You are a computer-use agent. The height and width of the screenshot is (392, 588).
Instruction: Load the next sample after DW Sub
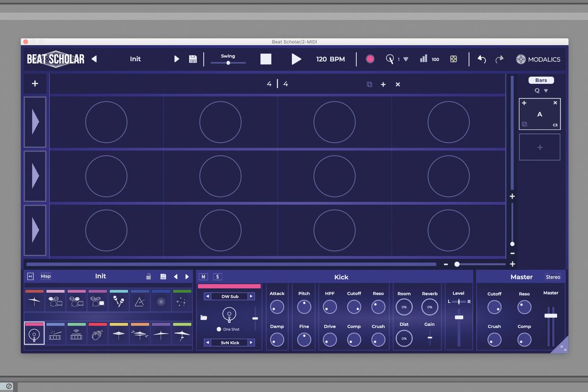pos(251,296)
